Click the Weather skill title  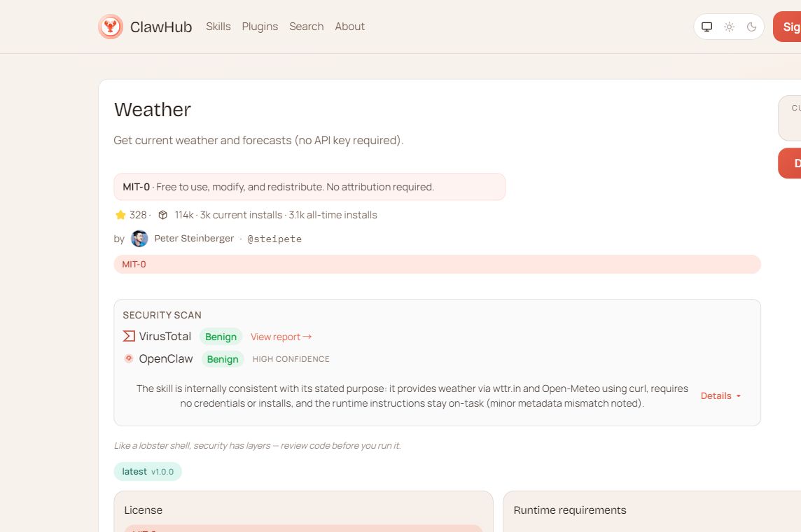152,110
